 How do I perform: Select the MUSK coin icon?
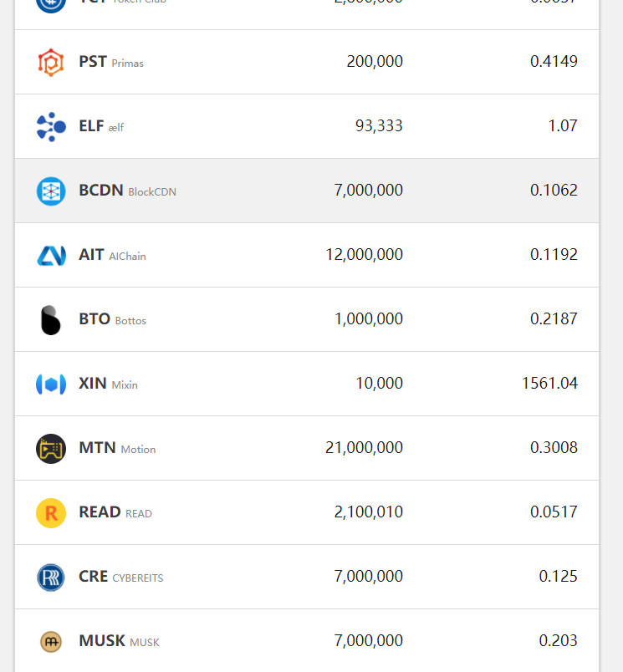tap(51, 642)
